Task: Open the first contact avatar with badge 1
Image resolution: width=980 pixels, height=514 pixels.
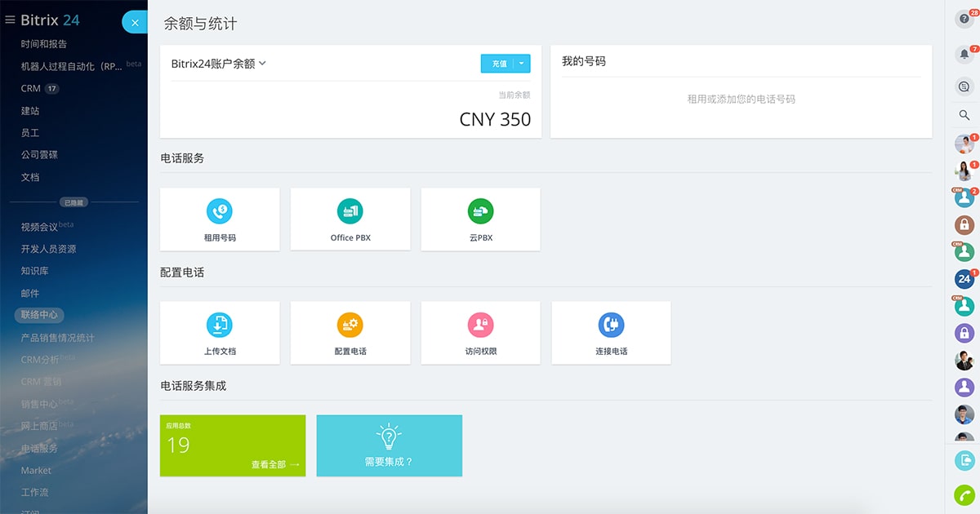Action: pos(964,144)
